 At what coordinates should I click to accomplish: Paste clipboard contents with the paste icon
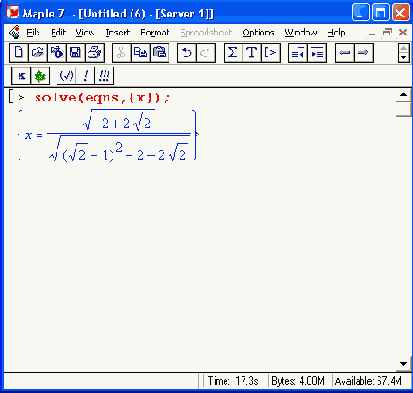tap(160, 53)
